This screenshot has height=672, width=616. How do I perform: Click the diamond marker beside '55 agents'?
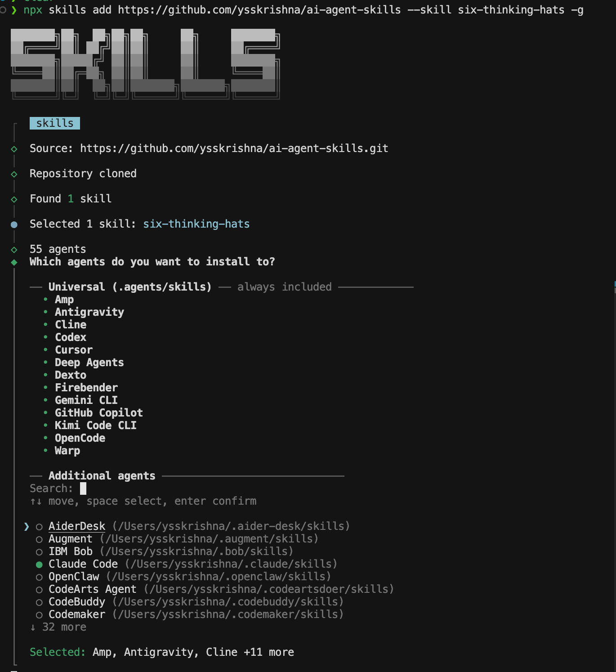coord(14,250)
